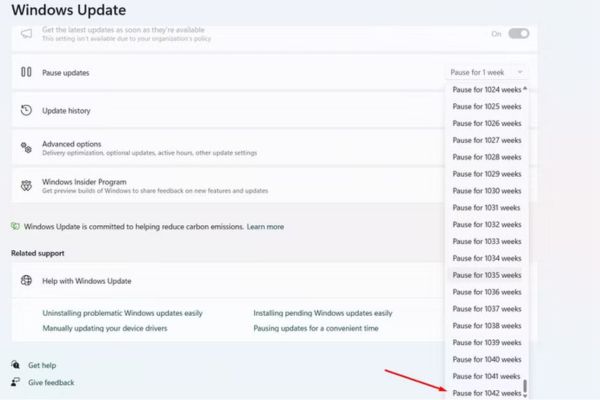Screen dimensions: 600x400
Task: Click the Give feedback icon
Action: coord(16,382)
